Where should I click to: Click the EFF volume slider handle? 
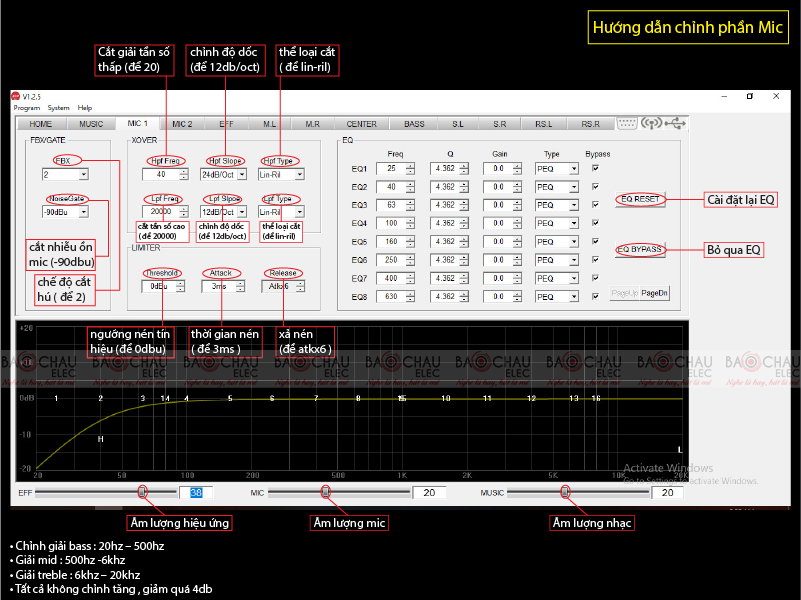coord(142,492)
